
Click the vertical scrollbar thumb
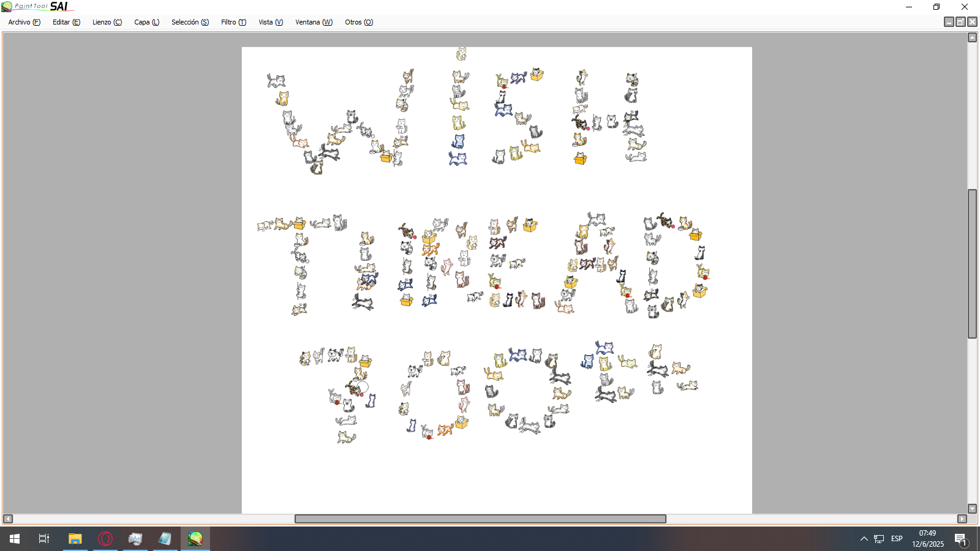[x=972, y=264]
